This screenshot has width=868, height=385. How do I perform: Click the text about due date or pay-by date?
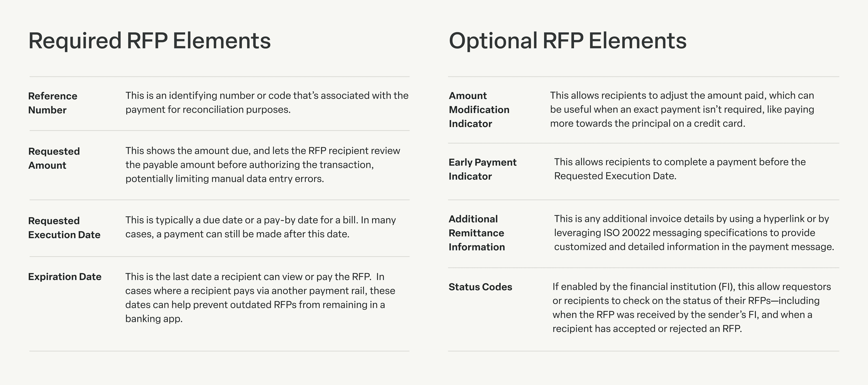pos(260,227)
